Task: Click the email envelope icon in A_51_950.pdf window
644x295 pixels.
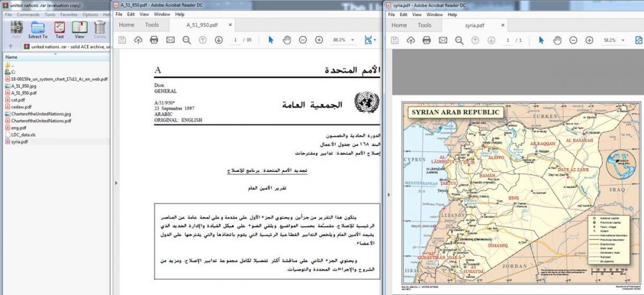Action: coord(170,40)
